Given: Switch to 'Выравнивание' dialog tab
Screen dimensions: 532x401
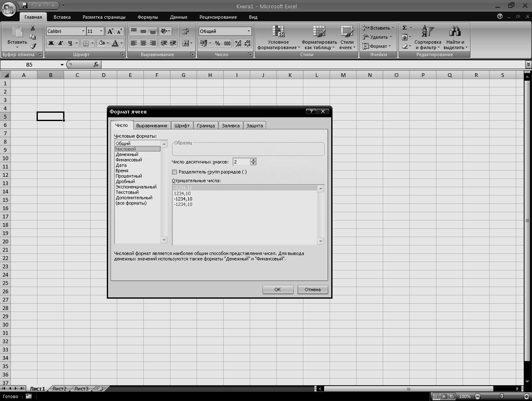Looking at the screenshot, I should (x=152, y=126).
